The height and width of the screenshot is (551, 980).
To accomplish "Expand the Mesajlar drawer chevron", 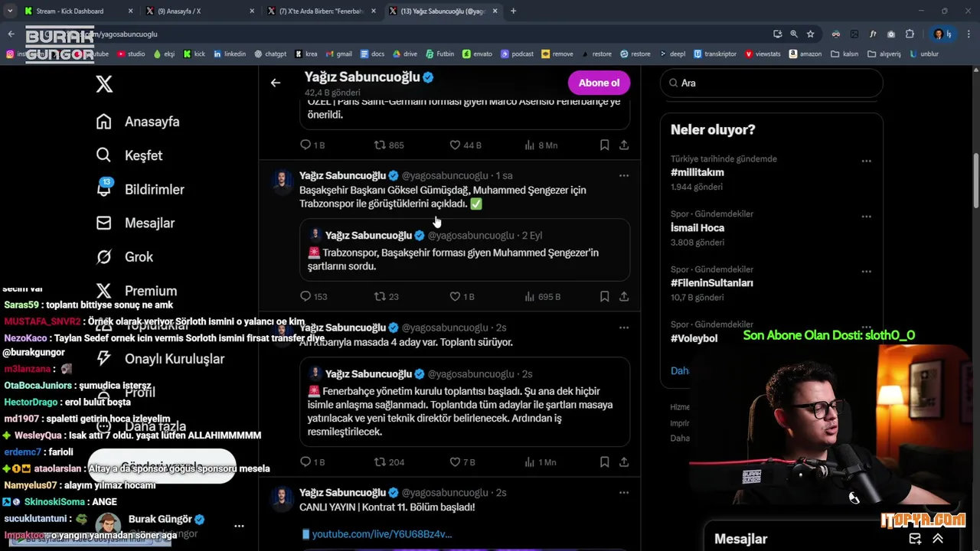I will tap(938, 539).
